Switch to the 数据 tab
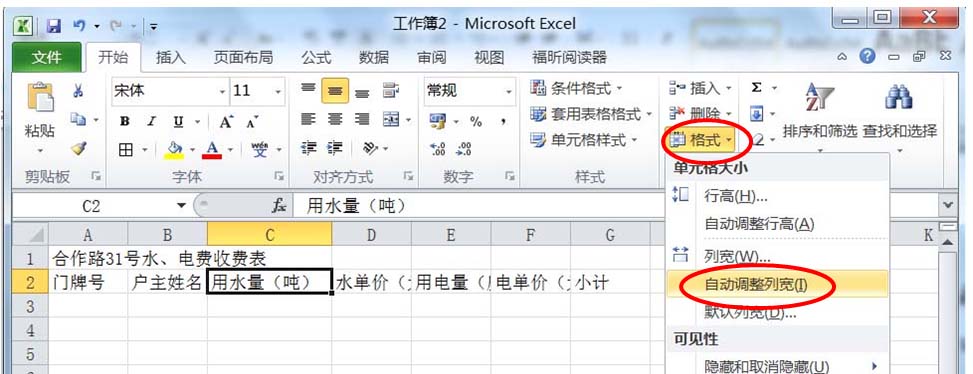Viewport: 973px width, 374px height. 374,58
